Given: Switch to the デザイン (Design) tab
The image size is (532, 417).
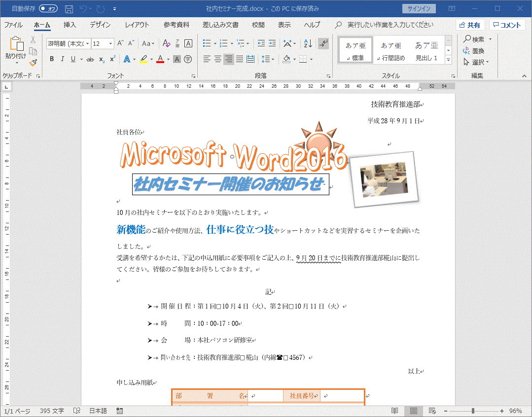Looking at the screenshot, I should click(100, 25).
